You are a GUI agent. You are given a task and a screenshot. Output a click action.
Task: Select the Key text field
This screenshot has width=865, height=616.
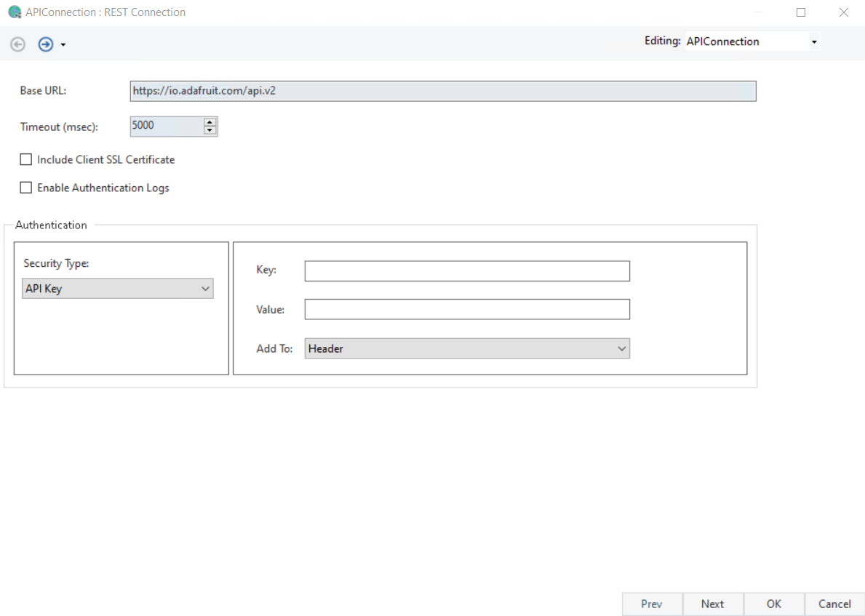point(466,271)
